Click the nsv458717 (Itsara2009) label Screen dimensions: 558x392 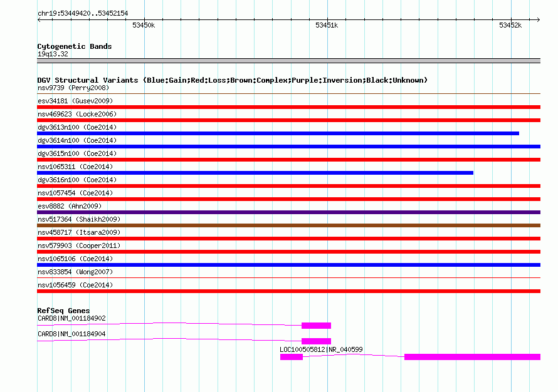pos(79,232)
